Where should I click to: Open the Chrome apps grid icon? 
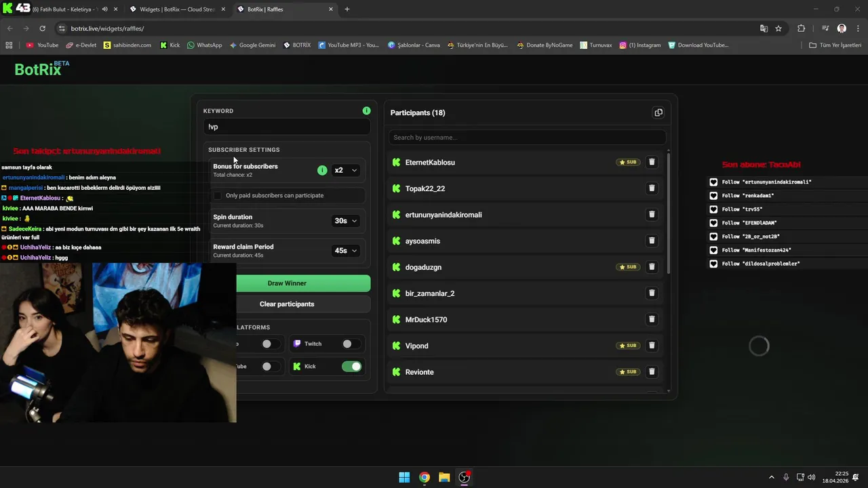click(9, 45)
